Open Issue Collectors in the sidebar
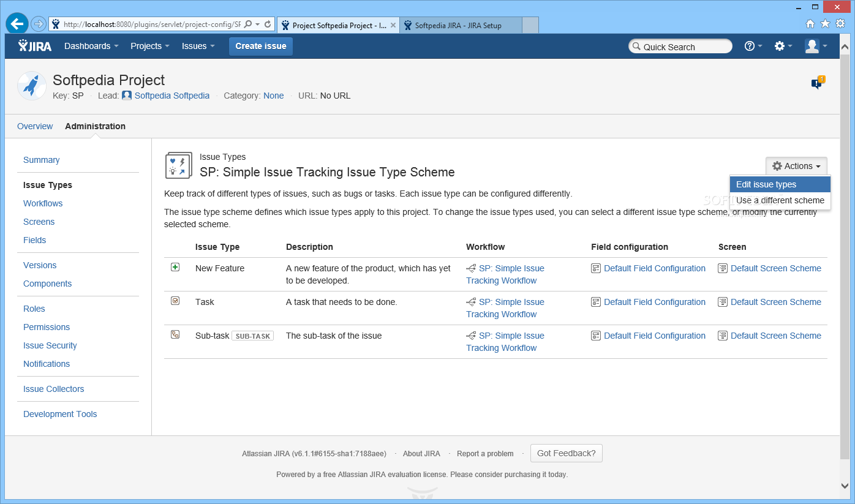Viewport: 855px width, 504px height. [x=54, y=389]
